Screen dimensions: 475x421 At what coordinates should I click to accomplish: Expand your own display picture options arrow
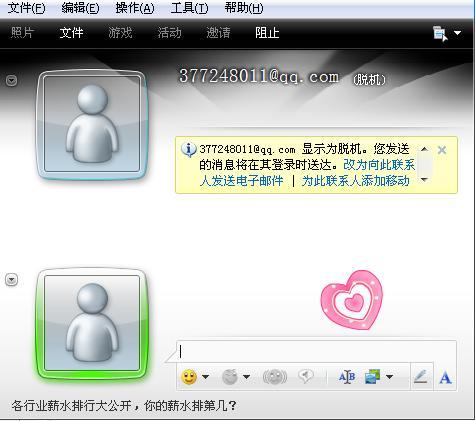(12, 279)
